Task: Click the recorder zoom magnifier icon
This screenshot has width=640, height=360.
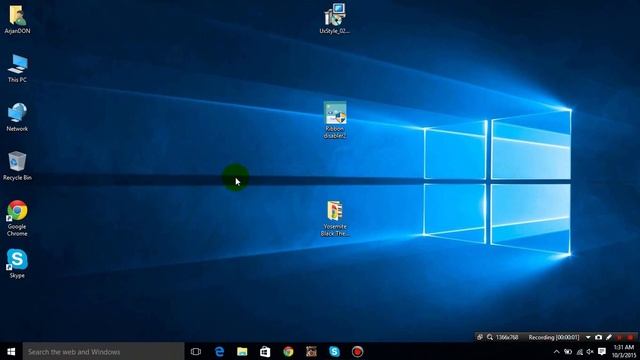Action: 490,337
